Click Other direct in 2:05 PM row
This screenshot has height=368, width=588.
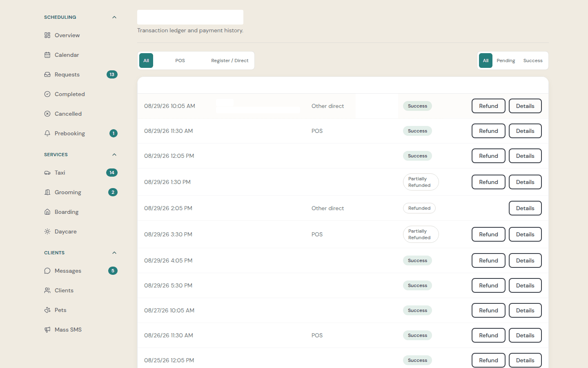pyautogui.click(x=327, y=208)
